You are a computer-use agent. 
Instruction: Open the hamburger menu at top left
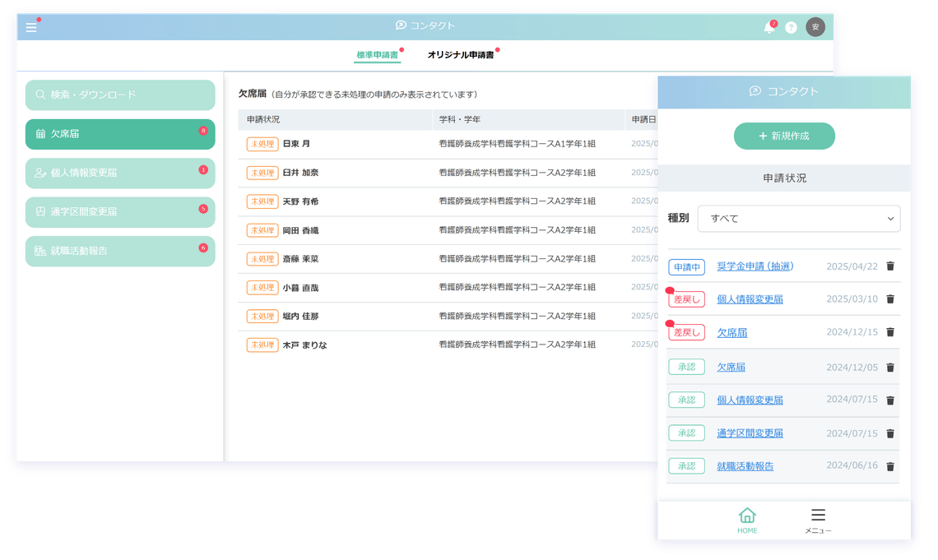coord(30,26)
